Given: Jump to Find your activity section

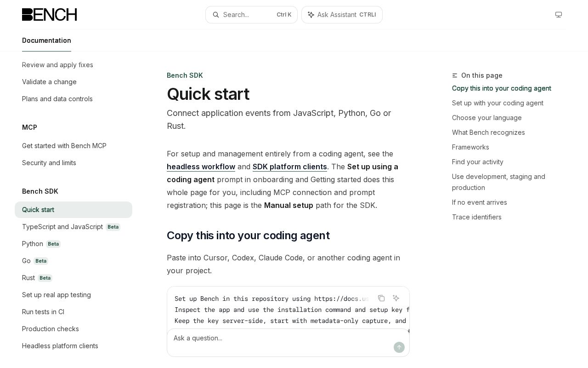Looking at the screenshot, I should (478, 162).
